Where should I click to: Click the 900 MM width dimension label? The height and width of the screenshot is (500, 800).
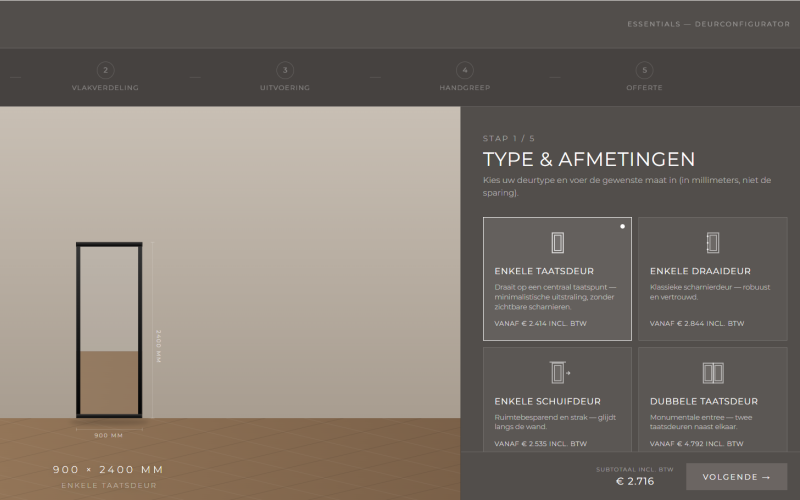[109, 436]
